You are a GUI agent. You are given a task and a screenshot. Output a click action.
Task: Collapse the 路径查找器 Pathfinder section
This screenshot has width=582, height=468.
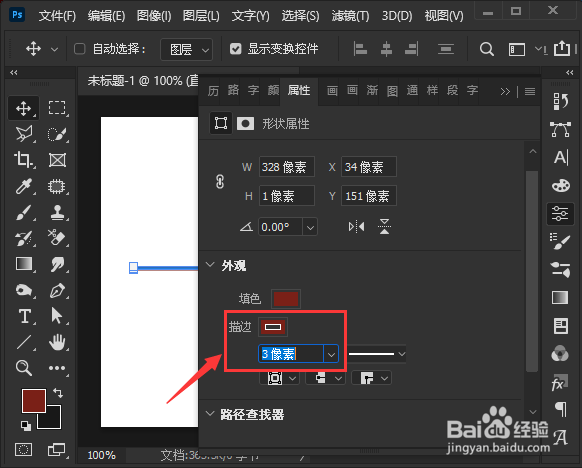(210, 414)
